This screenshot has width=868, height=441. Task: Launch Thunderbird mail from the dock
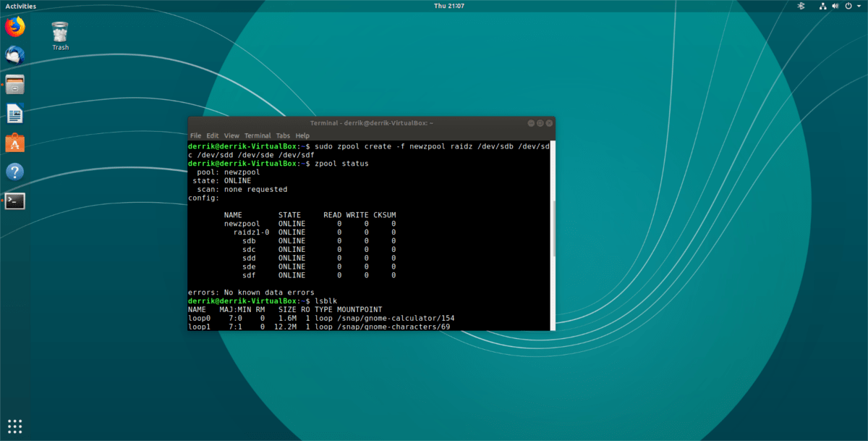coord(14,56)
